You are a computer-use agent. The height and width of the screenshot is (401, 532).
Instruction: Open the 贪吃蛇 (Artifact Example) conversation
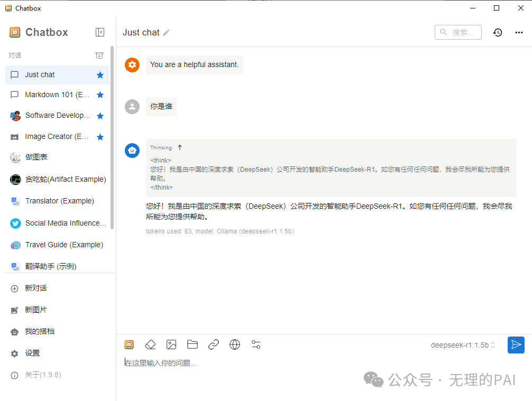click(57, 179)
